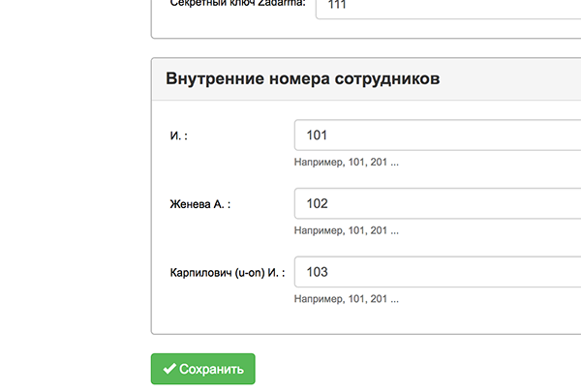581x392 pixels.
Task: Click gray header bar right of panel title
Action: pos(513,79)
